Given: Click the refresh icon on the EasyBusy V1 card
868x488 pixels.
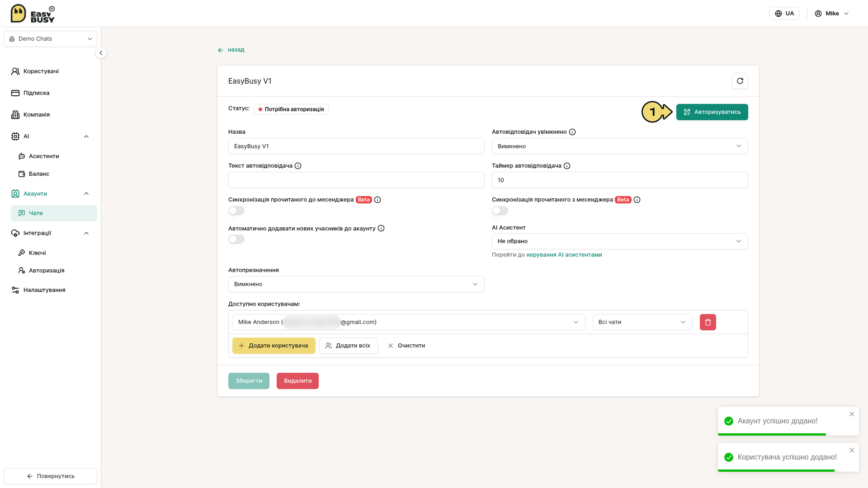Looking at the screenshot, I should click(x=740, y=81).
